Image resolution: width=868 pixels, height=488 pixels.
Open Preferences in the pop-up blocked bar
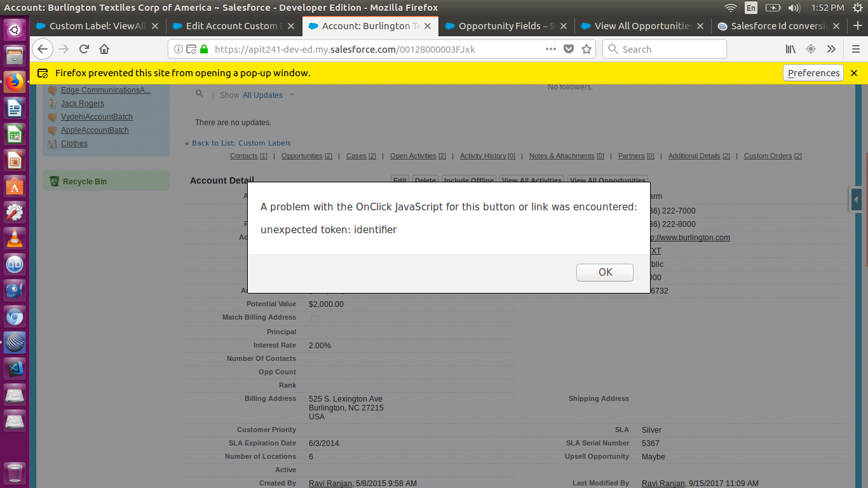[x=813, y=73]
